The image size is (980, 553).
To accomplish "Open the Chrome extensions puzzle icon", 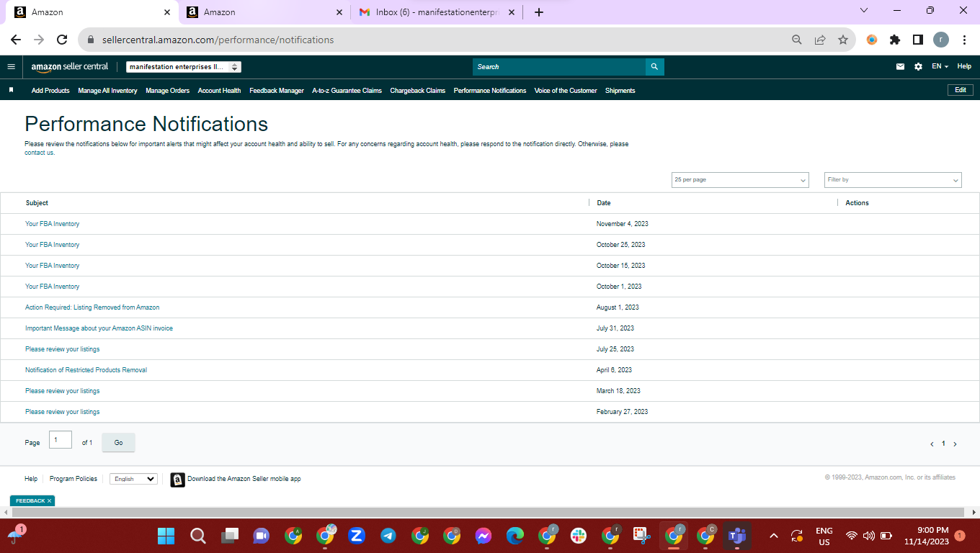I will point(895,40).
